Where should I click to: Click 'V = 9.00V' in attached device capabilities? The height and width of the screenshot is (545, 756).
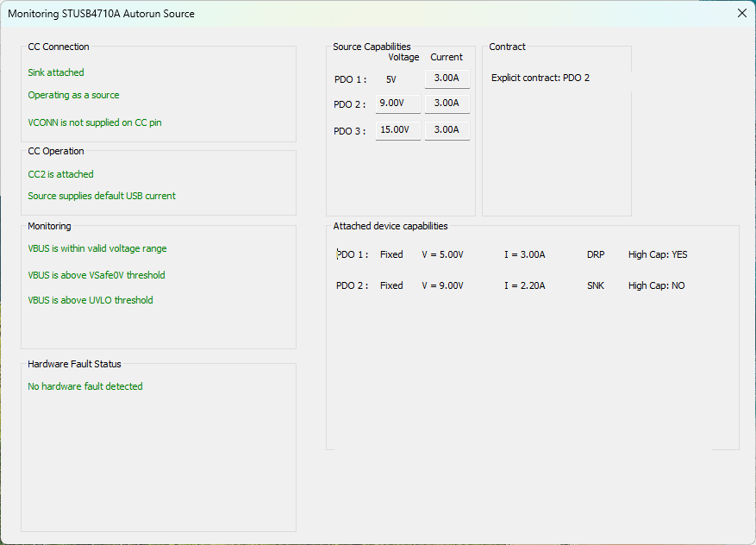[442, 285]
